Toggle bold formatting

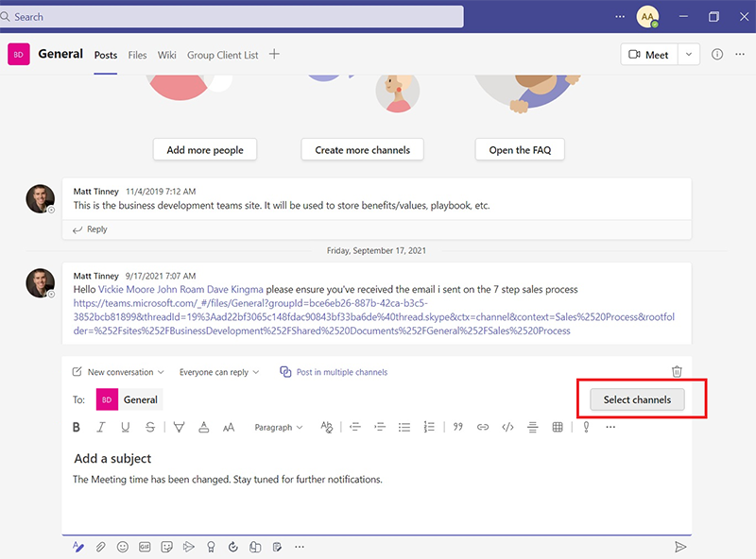[x=77, y=428]
